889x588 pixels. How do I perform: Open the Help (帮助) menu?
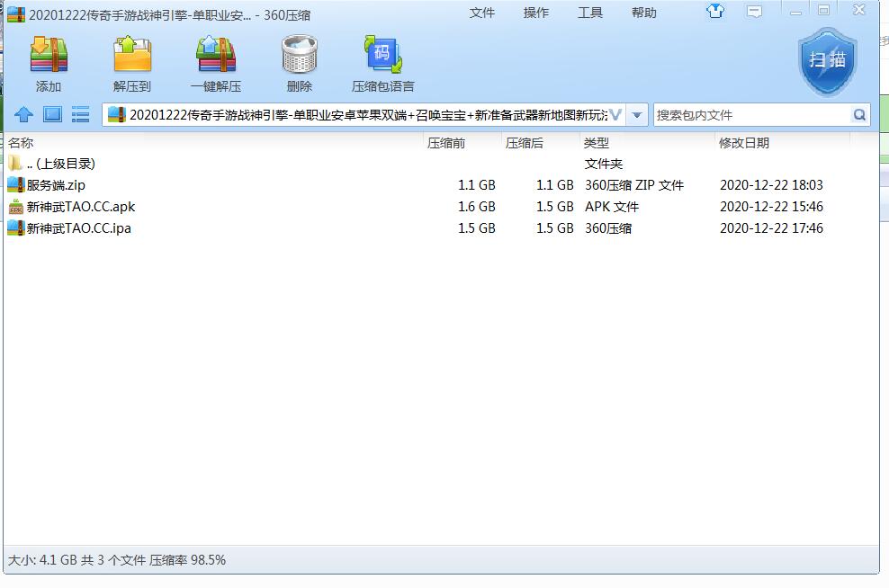click(x=644, y=13)
